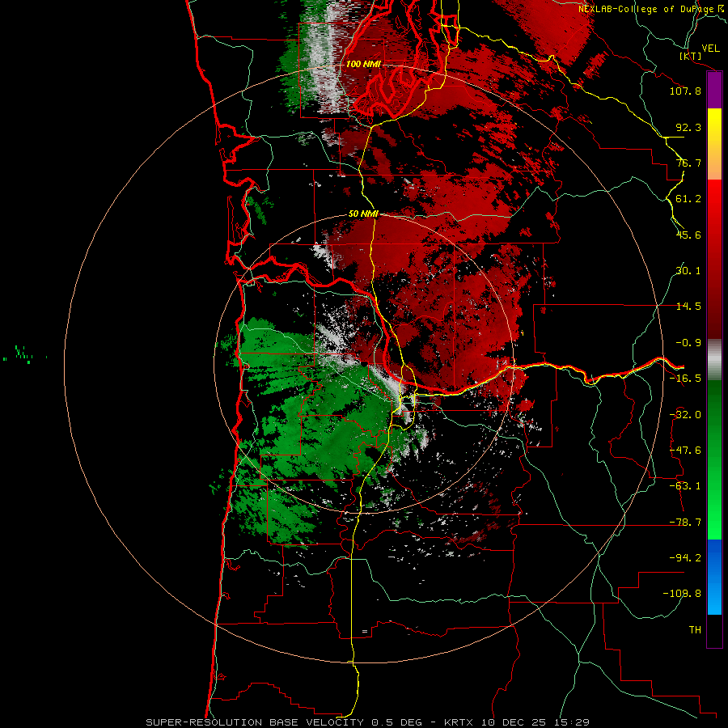Click the "KRTX 10 DEC 25 15:29" timestamp

[x=517, y=722]
